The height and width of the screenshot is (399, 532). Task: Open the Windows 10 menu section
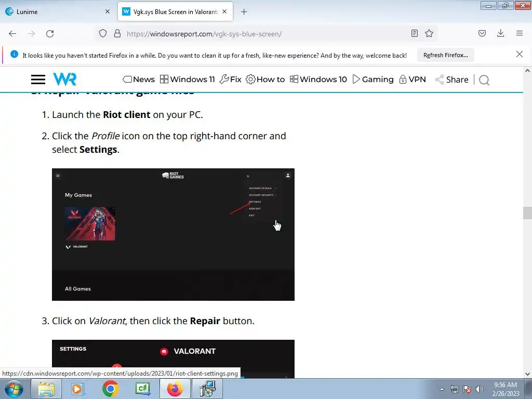[318, 79]
